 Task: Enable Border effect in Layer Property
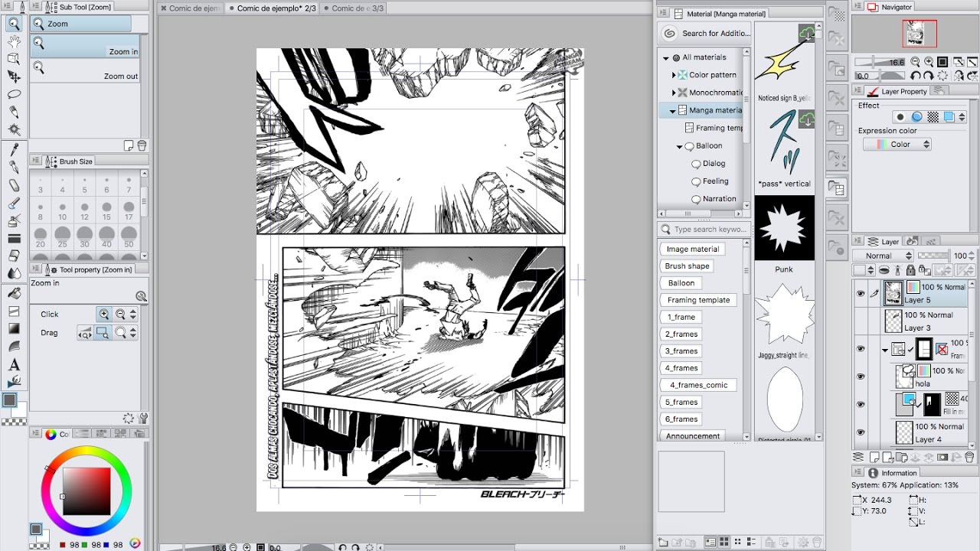(x=901, y=117)
